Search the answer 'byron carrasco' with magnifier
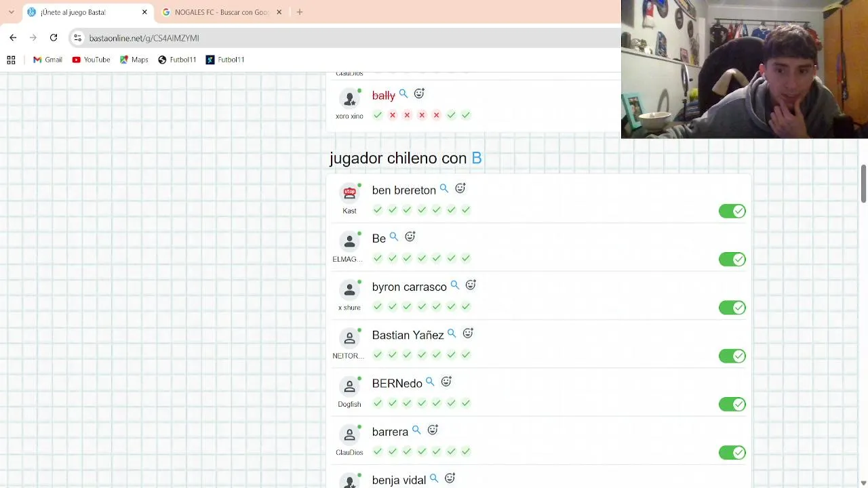 tap(455, 285)
